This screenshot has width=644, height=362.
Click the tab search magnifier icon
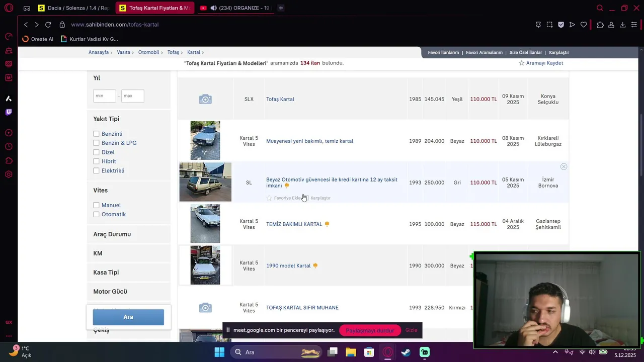600,8
